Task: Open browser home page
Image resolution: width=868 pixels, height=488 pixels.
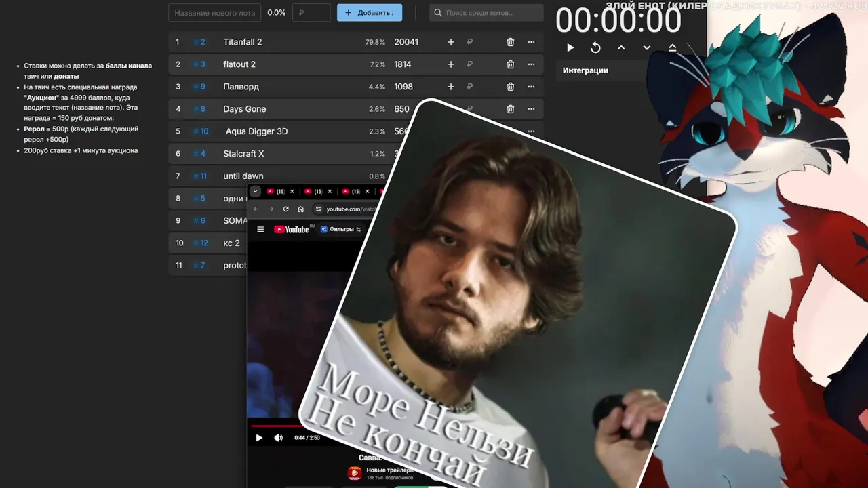Action: [x=300, y=209]
